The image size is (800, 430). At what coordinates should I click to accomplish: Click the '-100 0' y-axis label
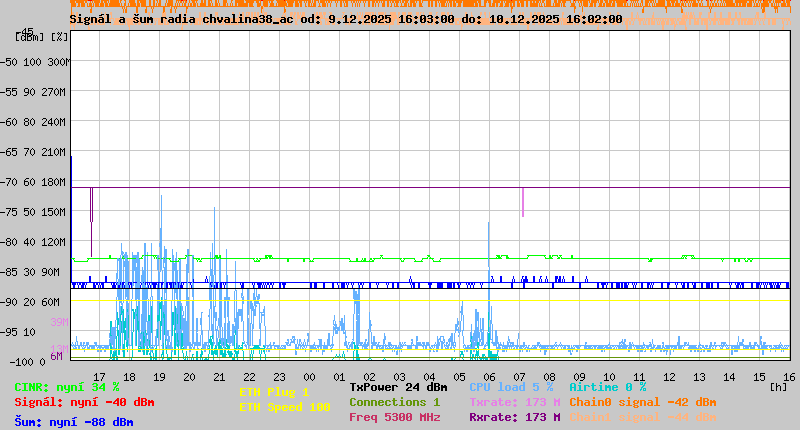[x=27, y=362]
